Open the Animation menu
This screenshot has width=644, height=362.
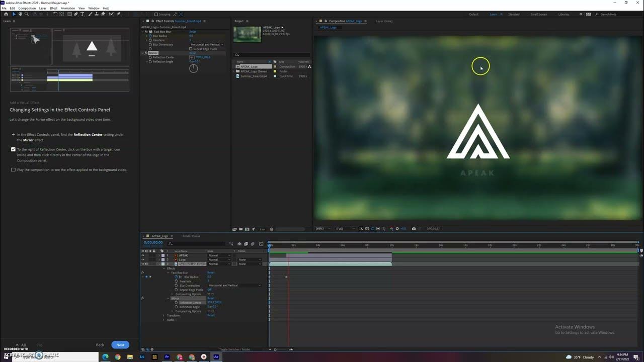coord(67,8)
